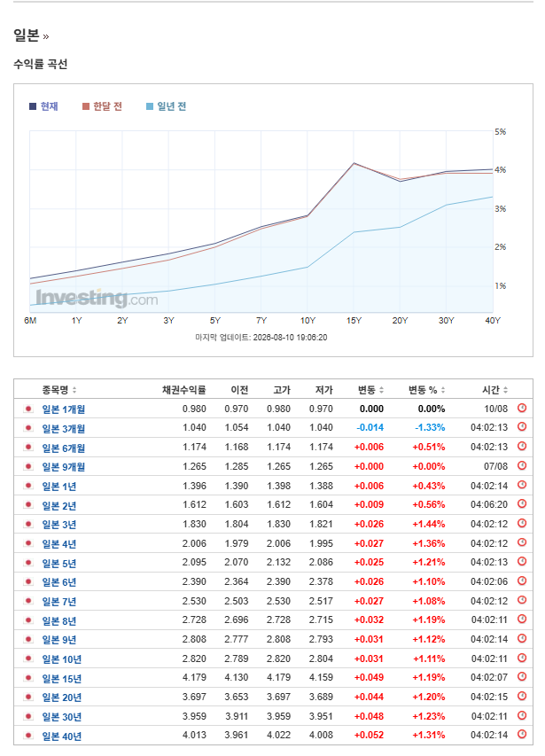Click the Japan flag icon beside 일본 30년

tap(28, 716)
